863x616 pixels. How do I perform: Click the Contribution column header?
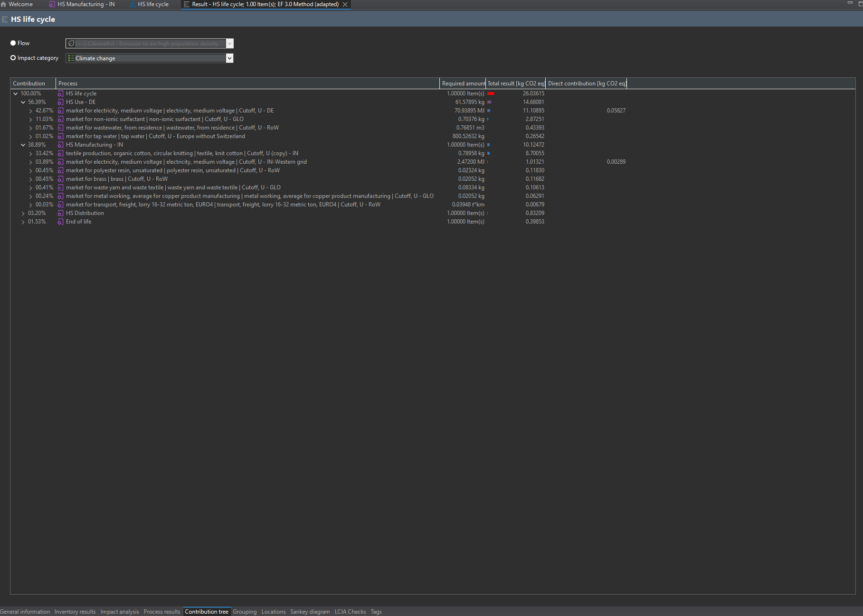click(x=29, y=84)
